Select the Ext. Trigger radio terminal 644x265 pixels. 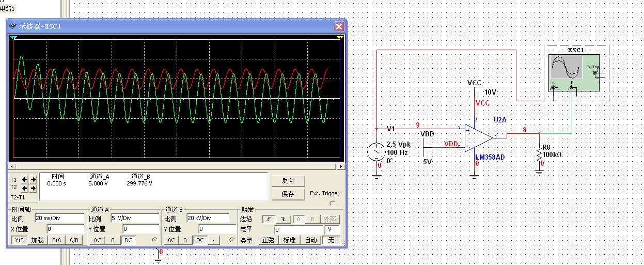[332, 203]
